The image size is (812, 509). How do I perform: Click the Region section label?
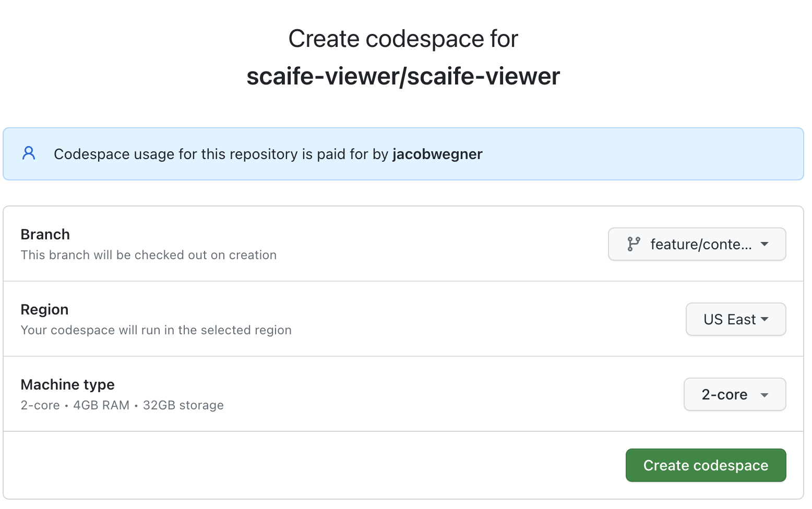click(x=45, y=310)
